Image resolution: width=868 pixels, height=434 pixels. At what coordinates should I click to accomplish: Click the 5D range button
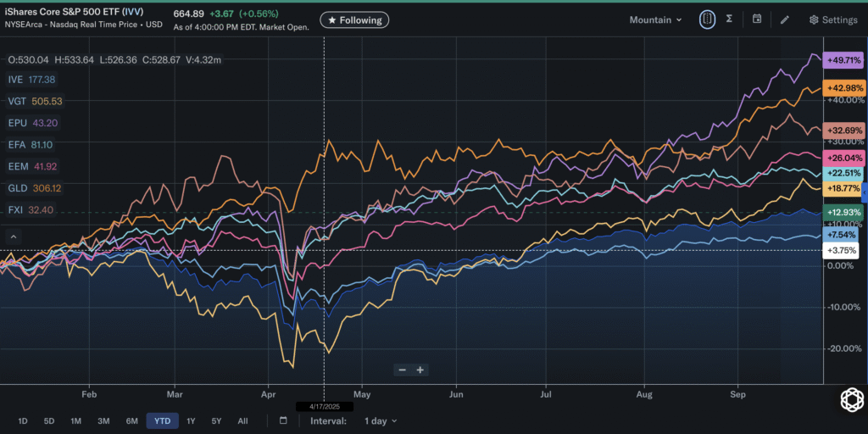tap(49, 420)
